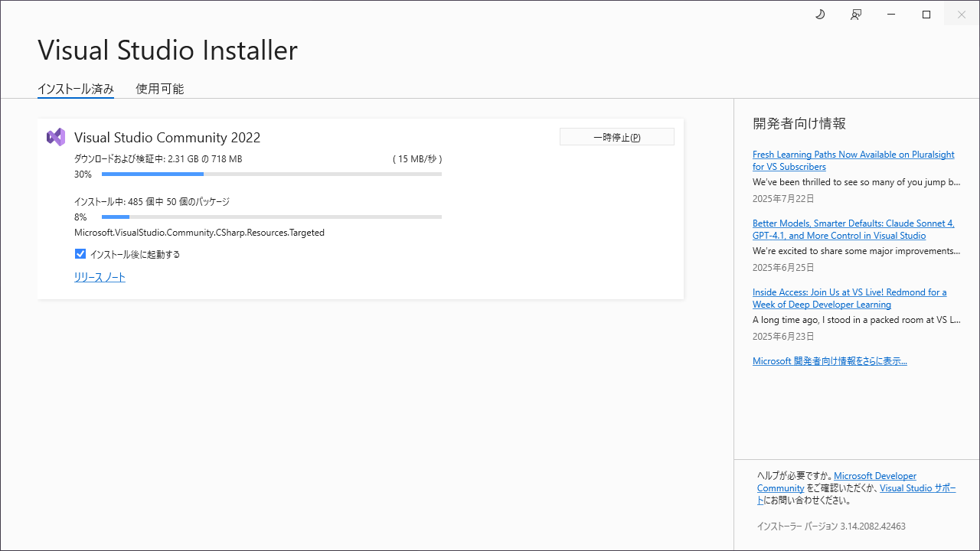The width and height of the screenshot is (980, 551).
Task: Click the インストーラー バージョン 3.14.2082.42463 text
Action: 831,527
